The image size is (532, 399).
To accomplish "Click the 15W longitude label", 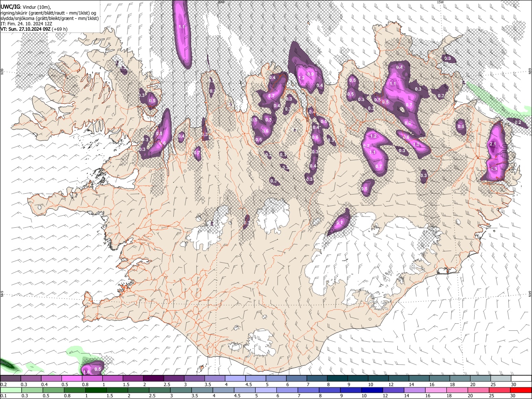I will point(440,2).
